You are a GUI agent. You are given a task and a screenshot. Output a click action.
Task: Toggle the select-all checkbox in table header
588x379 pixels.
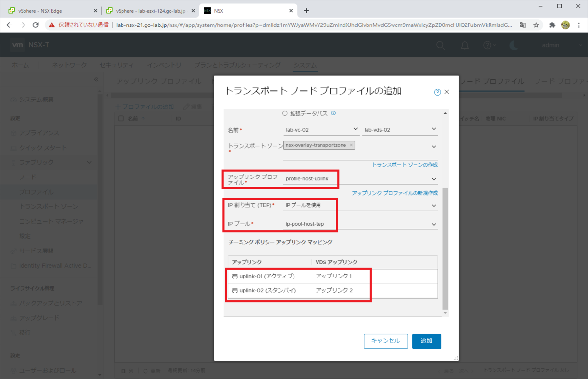tap(121, 118)
